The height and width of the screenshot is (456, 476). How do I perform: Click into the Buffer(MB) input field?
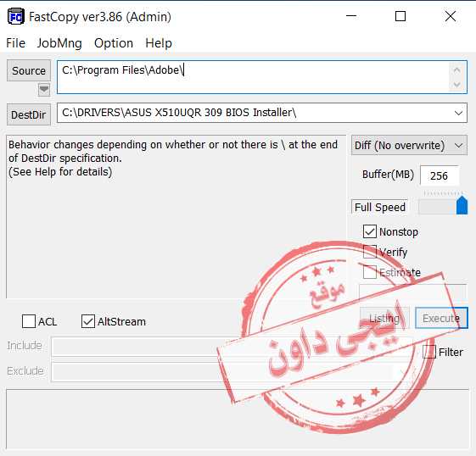pos(440,175)
